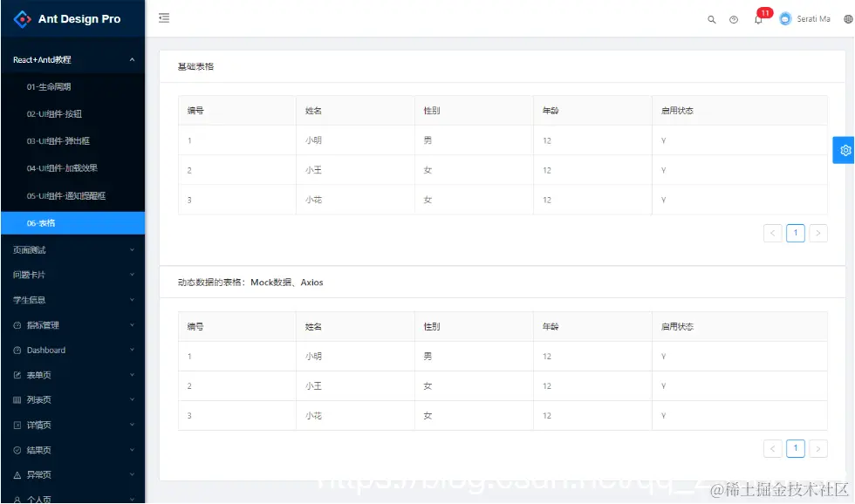Click page 1 in 基础表格 pagination
Viewport: 855px width, 504px height.
(x=796, y=233)
